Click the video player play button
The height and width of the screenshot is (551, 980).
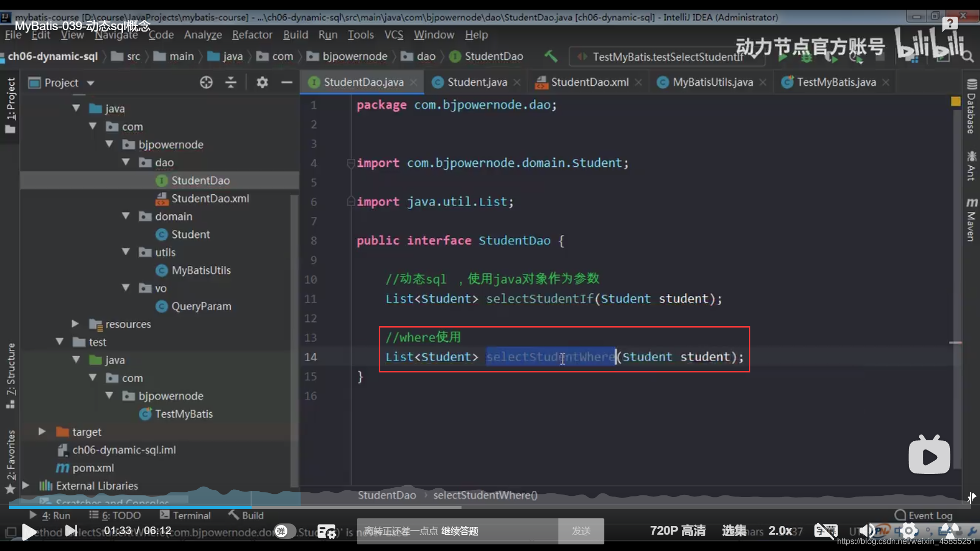pos(29,532)
